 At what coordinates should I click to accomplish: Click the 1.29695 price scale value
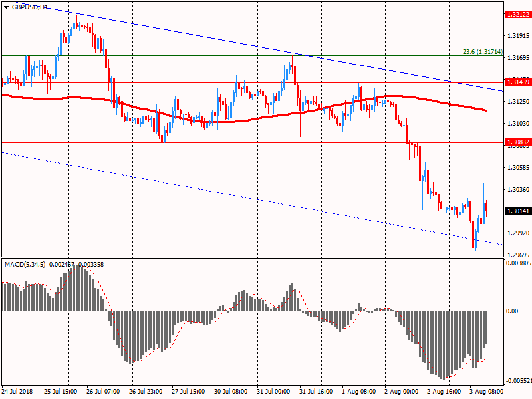click(x=518, y=255)
